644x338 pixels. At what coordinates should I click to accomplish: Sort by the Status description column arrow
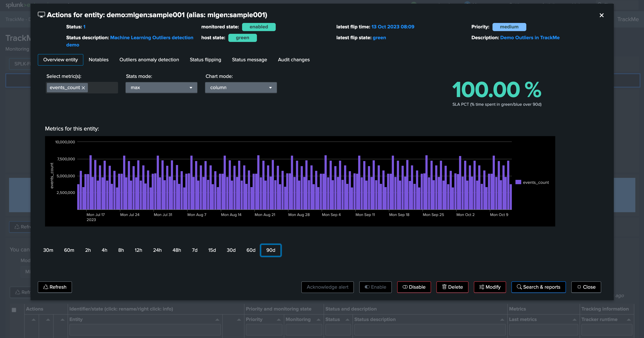tap(502, 320)
